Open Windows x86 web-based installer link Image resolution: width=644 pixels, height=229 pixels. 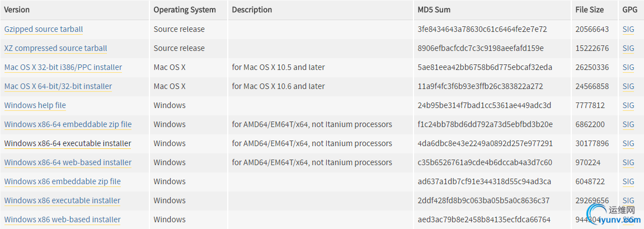click(63, 219)
